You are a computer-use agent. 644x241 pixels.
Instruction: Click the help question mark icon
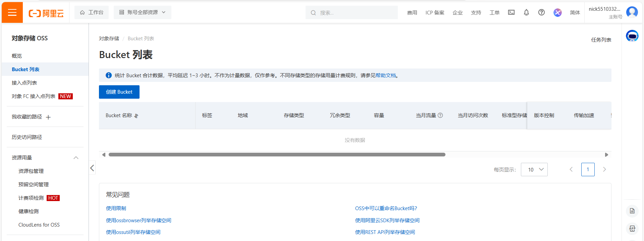click(541, 12)
